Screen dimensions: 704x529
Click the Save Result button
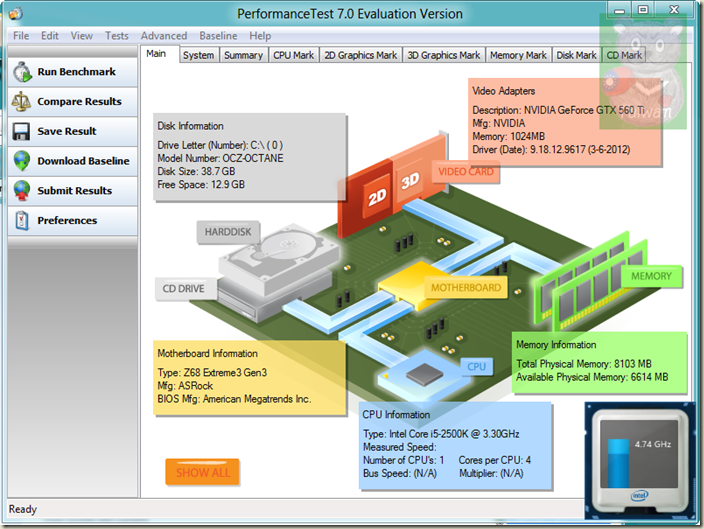(x=73, y=132)
